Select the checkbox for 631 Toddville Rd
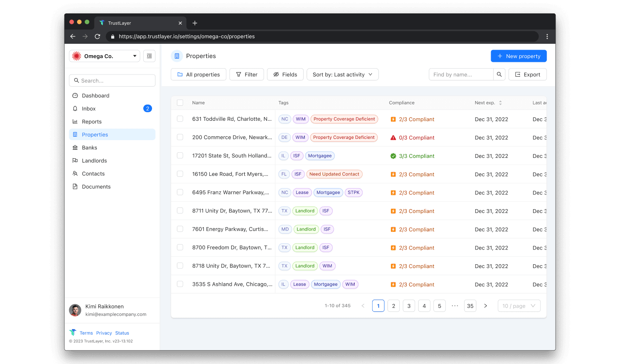The image size is (620, 364). coord(180,119)
